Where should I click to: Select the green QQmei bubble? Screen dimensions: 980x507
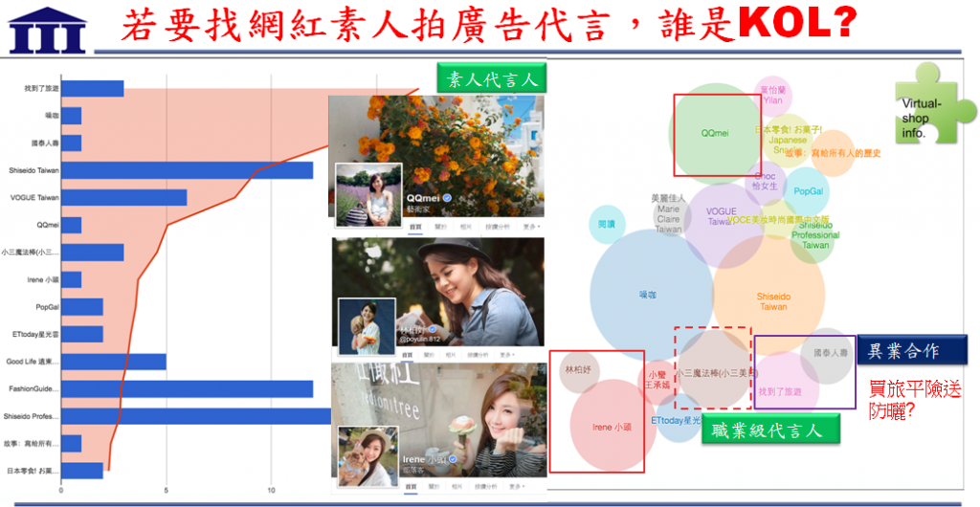(715, 132)
